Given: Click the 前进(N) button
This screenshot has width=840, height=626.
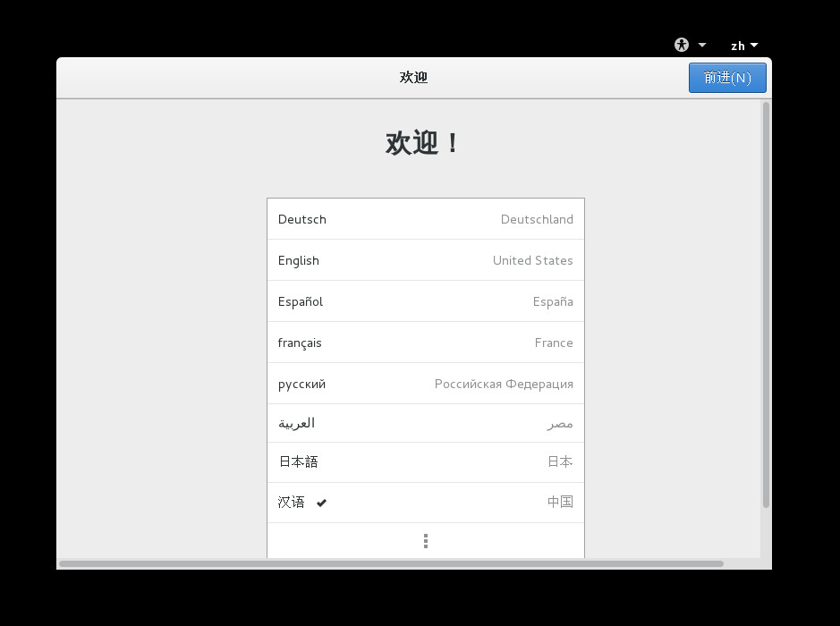Looking at the screenshot, I should 726,78.
